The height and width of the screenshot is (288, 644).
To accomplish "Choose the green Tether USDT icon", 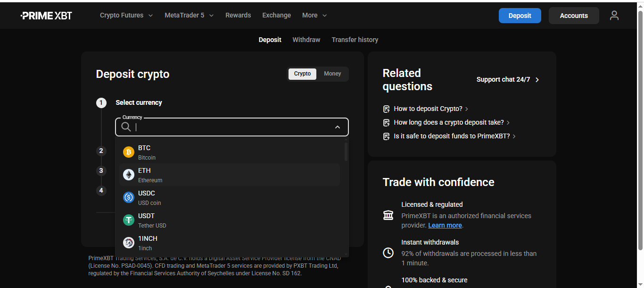I will point(129,220).
